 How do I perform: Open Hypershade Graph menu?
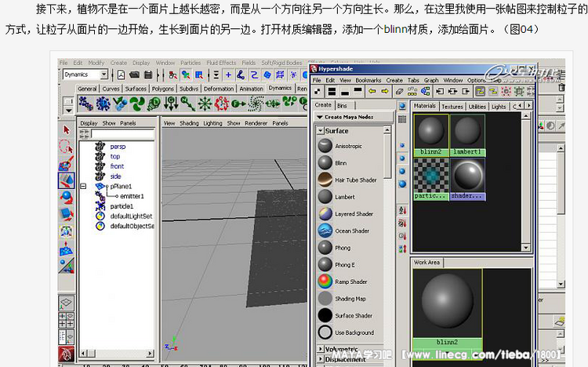(431, 80)
